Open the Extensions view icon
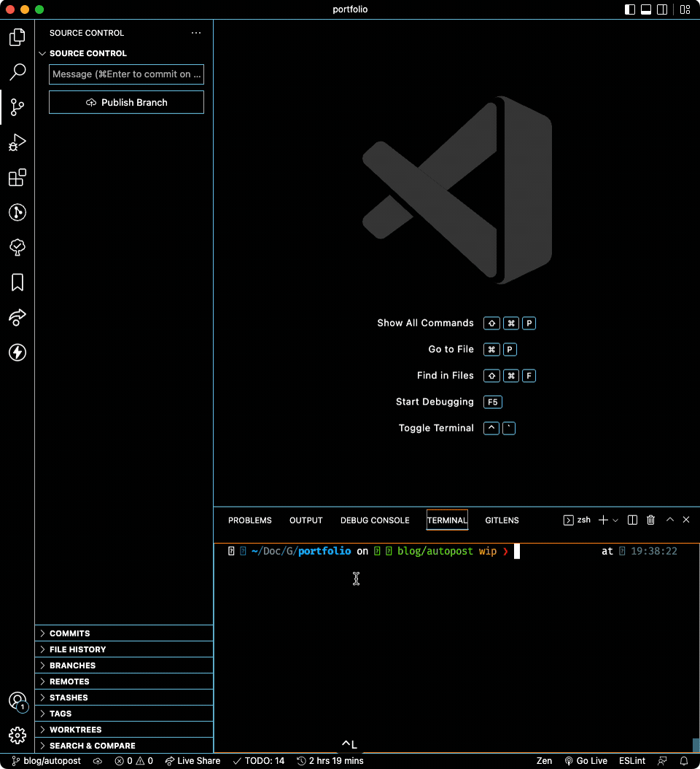The width and height of the screenshot is (700, 769). click(x=17, y=177)
